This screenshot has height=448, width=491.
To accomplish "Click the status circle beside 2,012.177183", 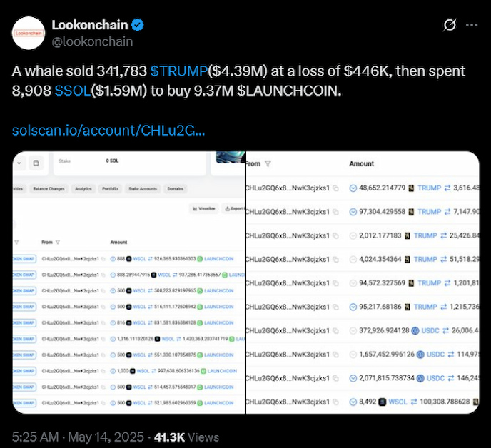I will (x=353, y=235).
